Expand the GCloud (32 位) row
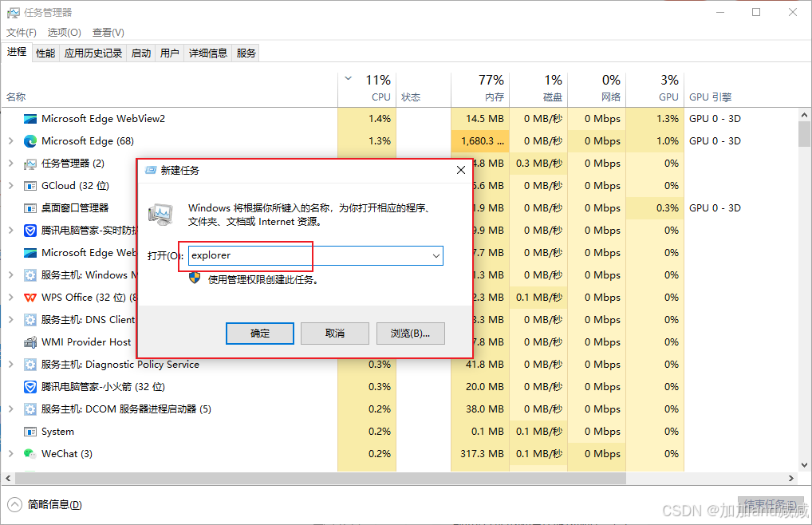This screenshot has width=812, height=525. 11,185
